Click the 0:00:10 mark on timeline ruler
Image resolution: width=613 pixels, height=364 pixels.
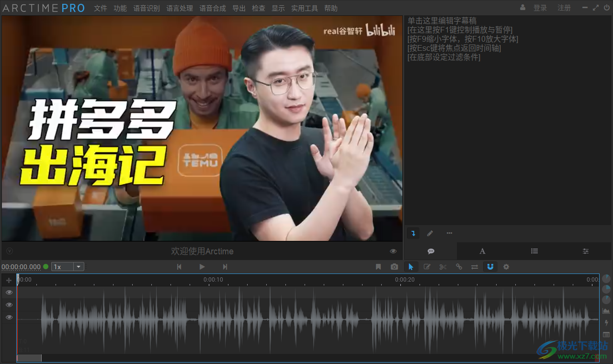tap(213, 280)
